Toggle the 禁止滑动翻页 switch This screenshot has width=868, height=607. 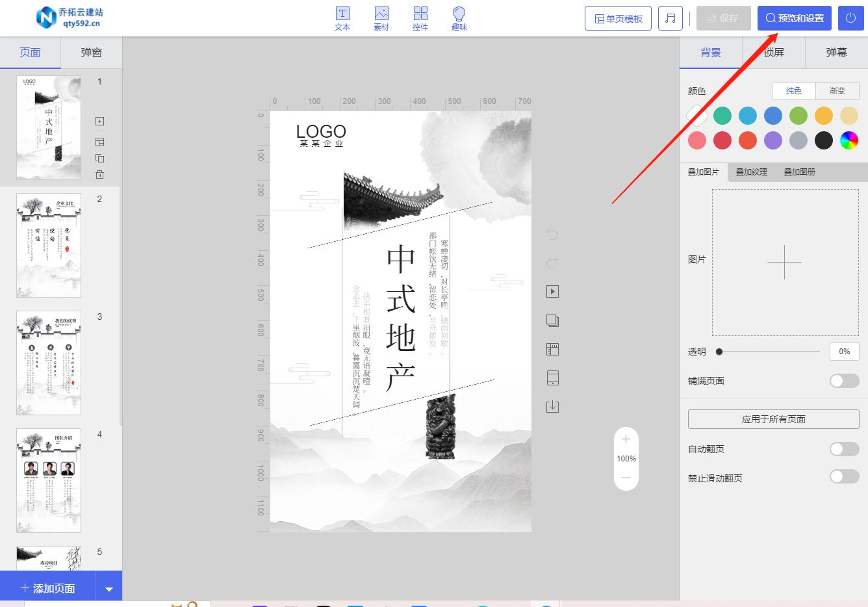[845, 476]
